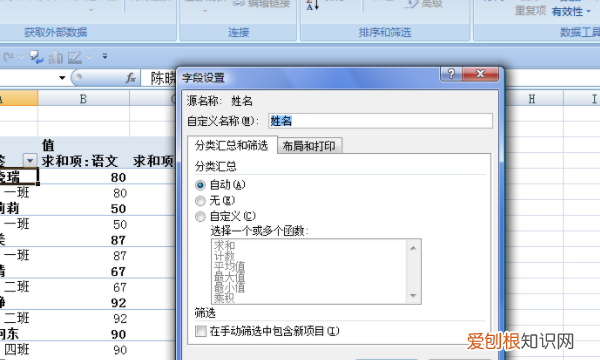Click the function list scroll up arrow

(x=413, y=248)
